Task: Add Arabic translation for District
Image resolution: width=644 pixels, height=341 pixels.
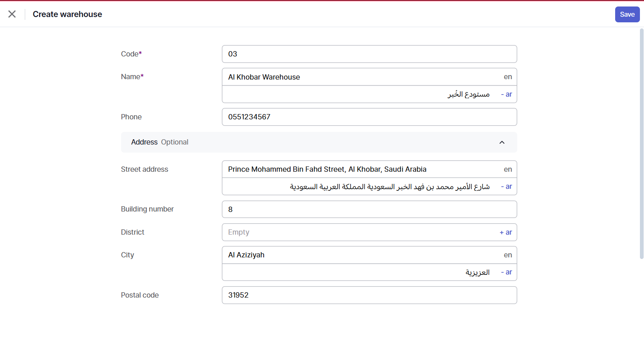Action: pos(506,232)
